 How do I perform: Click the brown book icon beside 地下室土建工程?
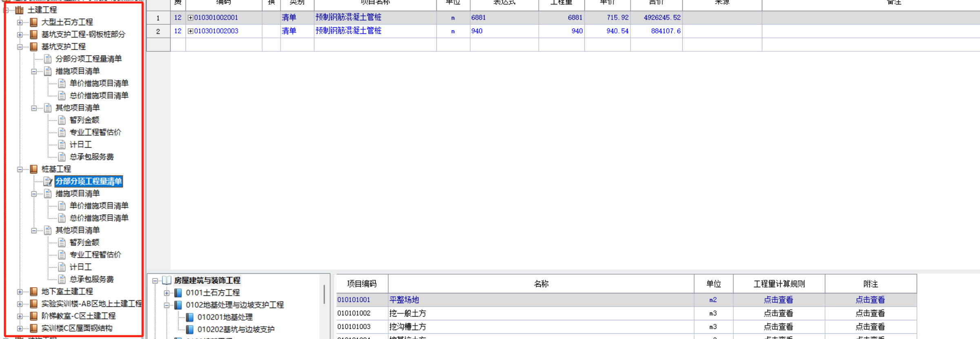(x=34, y=291)
